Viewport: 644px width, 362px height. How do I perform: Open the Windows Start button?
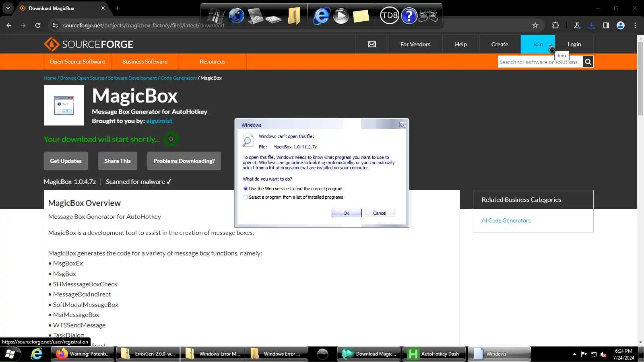(10, 354)
